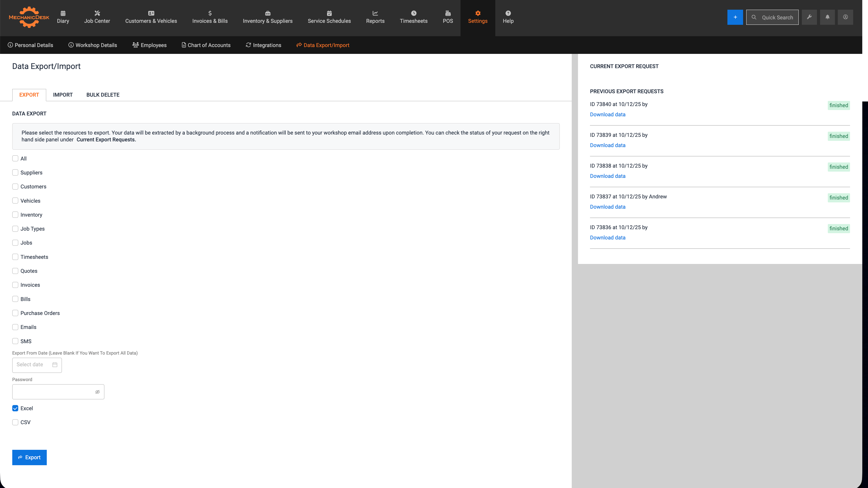868x488 pixels.
Task: Open Job Center tools icon
Action: pos(97,13)
